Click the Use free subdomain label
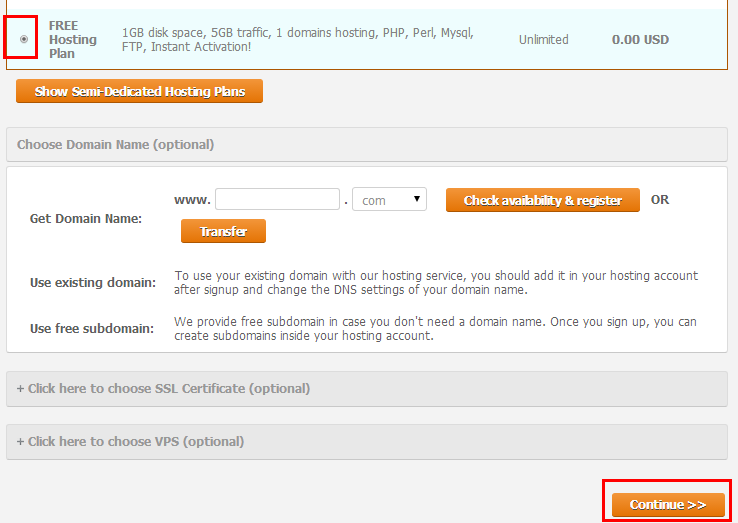This screenshot has height=523, width=738. pos(92,329)
